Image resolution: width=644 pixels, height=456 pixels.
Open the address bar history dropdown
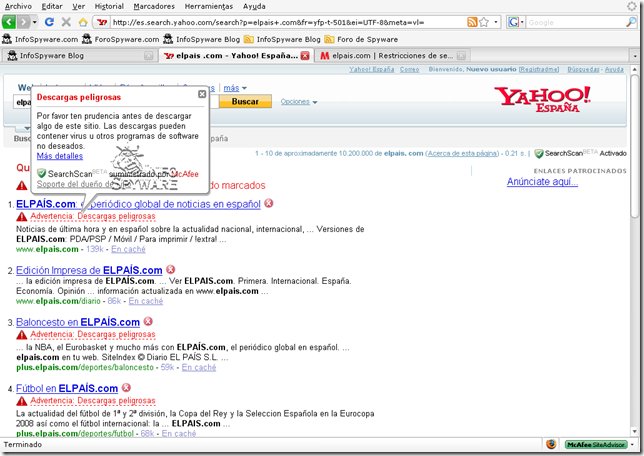tap(496, 22)
